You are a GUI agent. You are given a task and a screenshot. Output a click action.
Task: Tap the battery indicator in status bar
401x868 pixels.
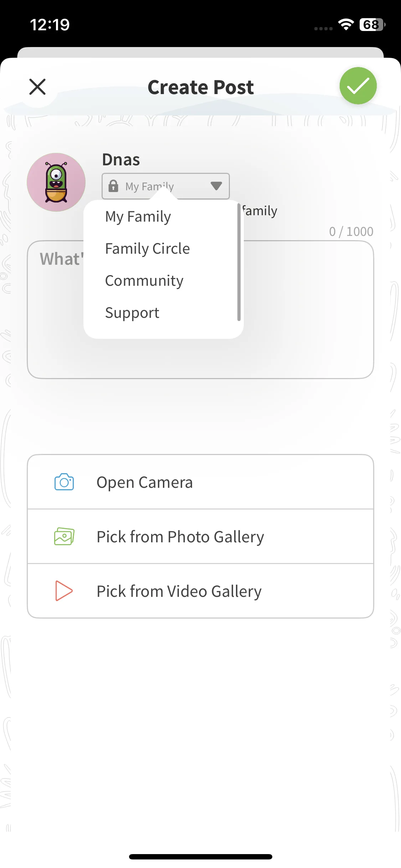coord(372,25)
